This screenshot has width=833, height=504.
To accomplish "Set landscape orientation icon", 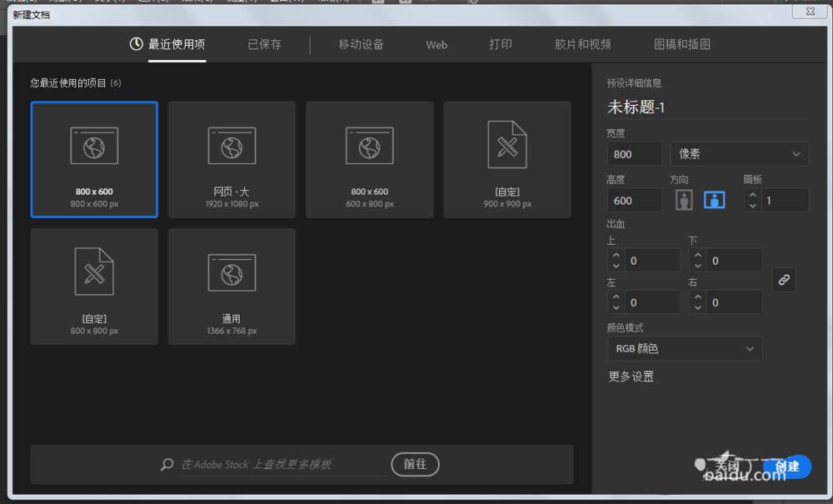I will pyautogui.click(x=714, y=200).
